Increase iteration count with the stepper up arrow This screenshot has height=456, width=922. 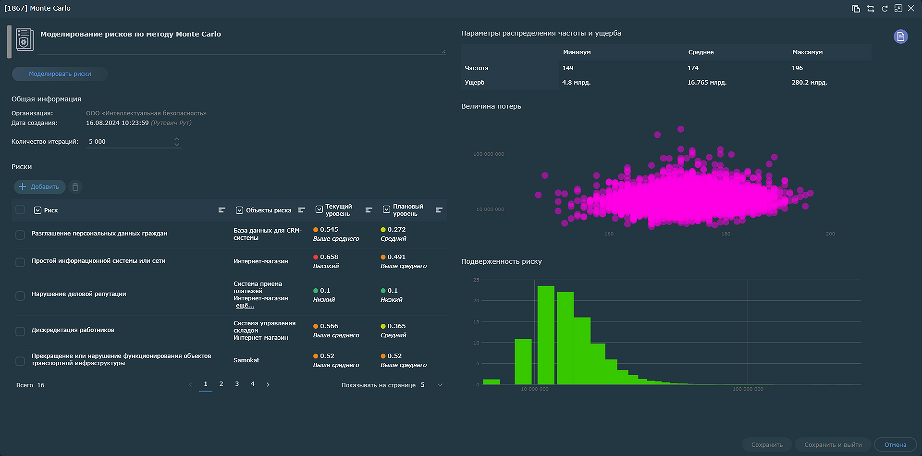[177, 138]
